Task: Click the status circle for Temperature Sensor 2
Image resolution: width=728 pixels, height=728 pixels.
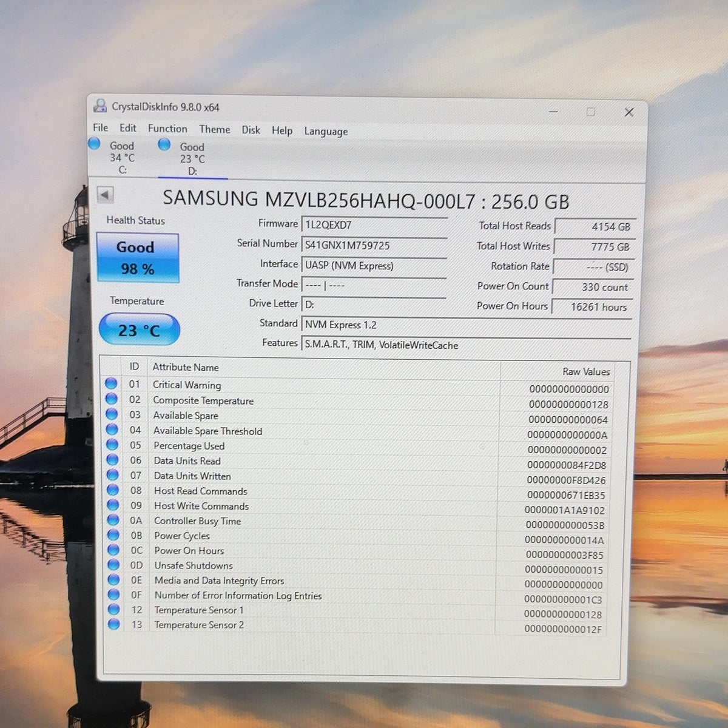Action: [114, 624]
